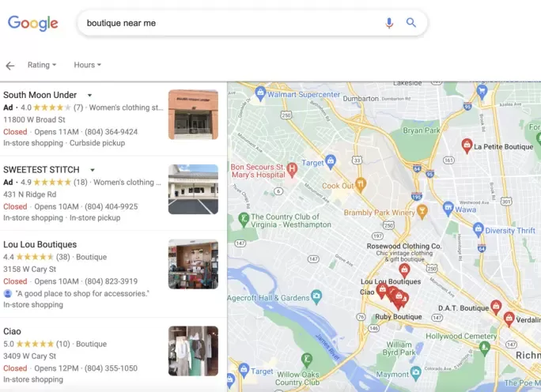Click Lou Lou Boutiques interior photo

193,264
